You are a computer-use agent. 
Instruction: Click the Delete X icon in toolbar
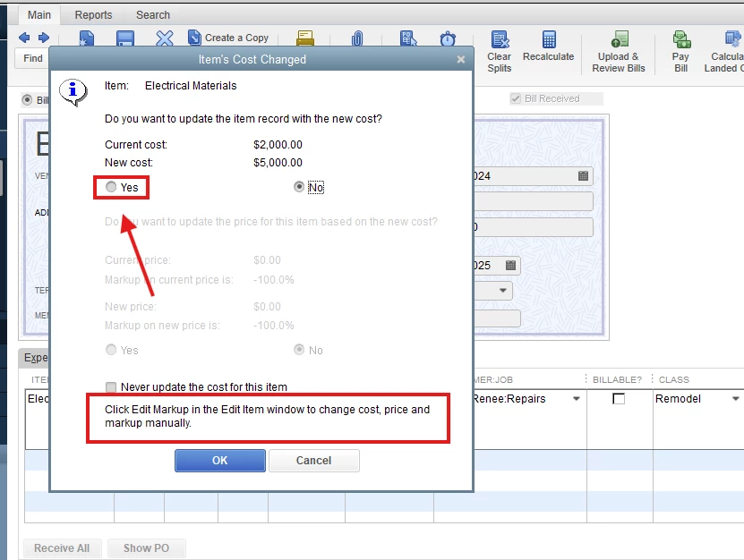point(165,38)
